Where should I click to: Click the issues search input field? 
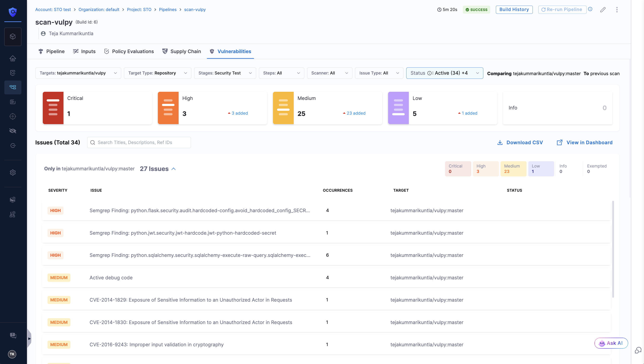coord(139,142)
